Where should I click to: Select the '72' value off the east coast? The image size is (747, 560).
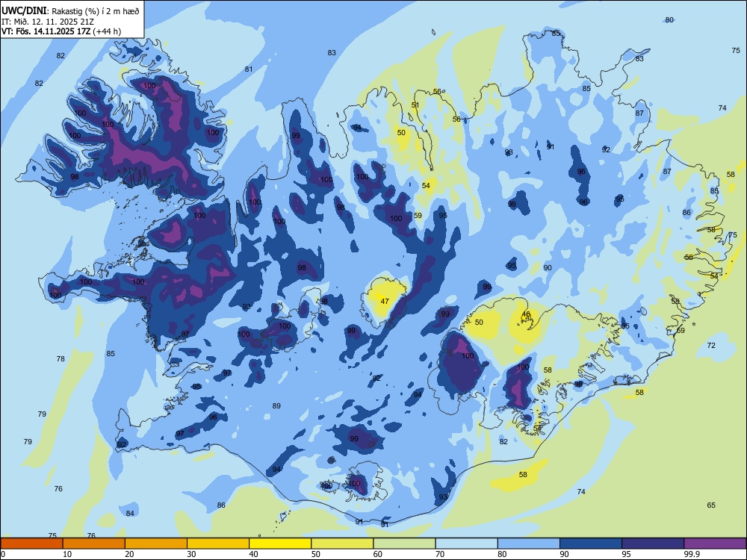[x=711, y=345]
